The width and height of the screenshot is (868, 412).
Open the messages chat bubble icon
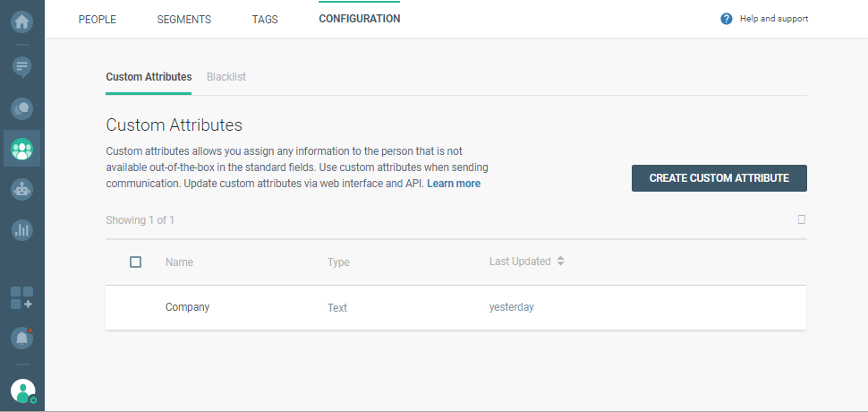21,66
